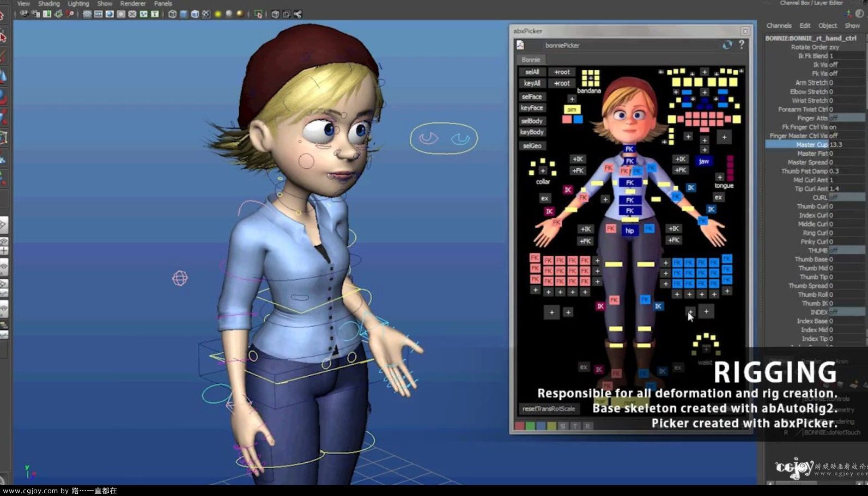Viewport: 868px width, 496px height.
Task: Toggle the grid display icon
Action: click(99, 14)
